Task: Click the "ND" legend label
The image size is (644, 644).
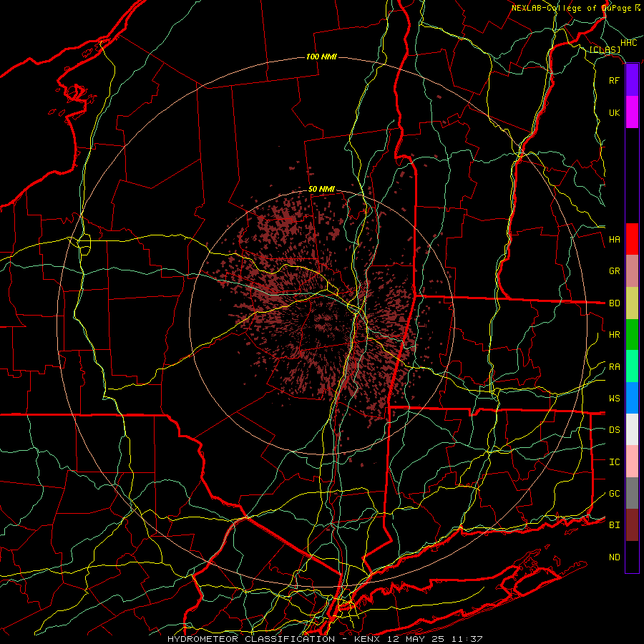Action: (614, 557)
